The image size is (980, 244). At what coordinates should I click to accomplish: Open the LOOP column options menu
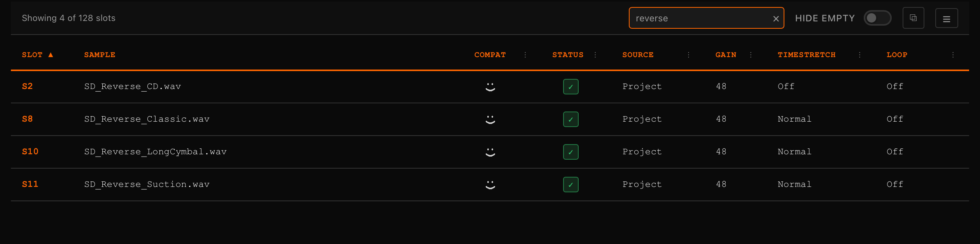pyautogui.click(x=953, y=55)
